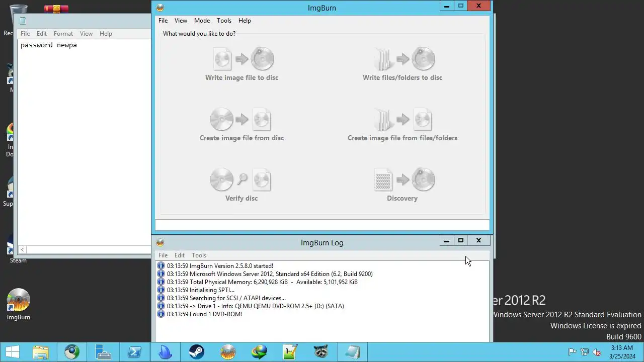The image size is (644, 362).
Task: Maximize the ImgBurn Log window
Action: [460, 241]
